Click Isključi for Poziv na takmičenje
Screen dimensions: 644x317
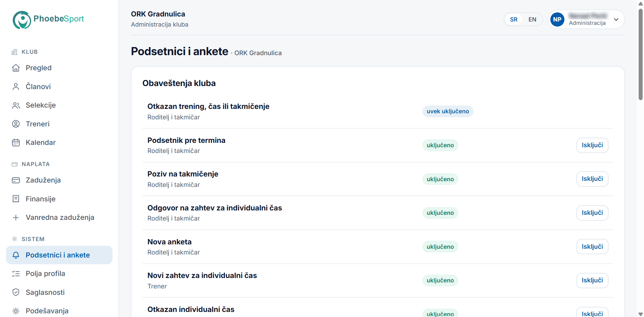[x=592, y=179]
